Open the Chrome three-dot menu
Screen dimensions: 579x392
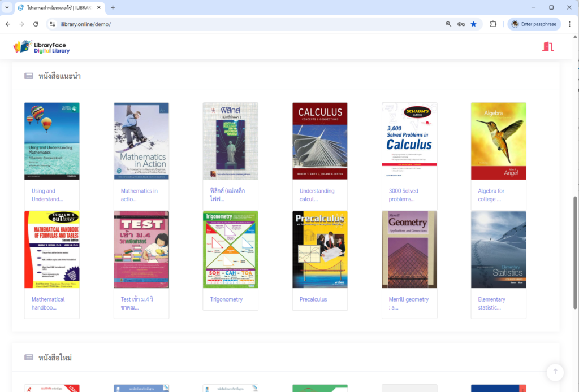pos(569,24)
